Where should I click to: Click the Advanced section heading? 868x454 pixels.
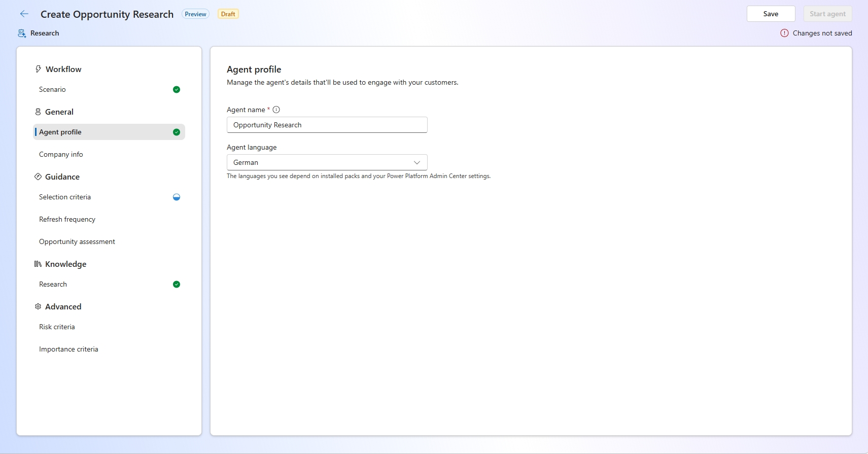pos(63,306)
